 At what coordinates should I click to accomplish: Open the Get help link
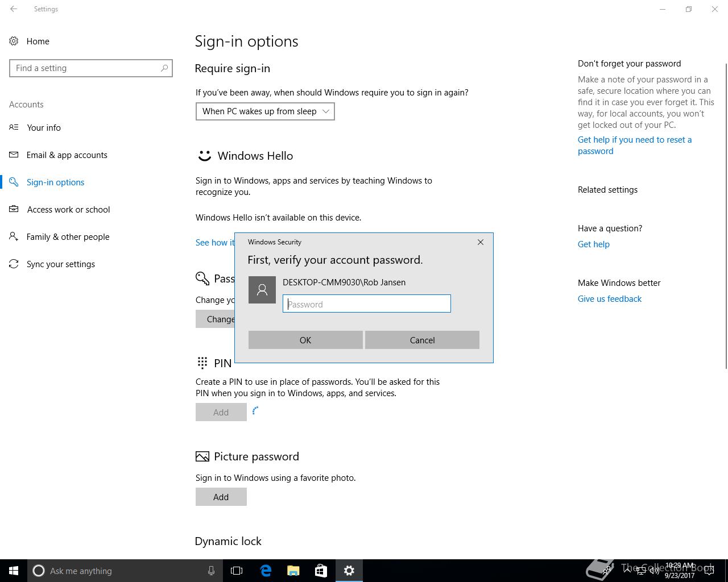(x=594, y=244)
